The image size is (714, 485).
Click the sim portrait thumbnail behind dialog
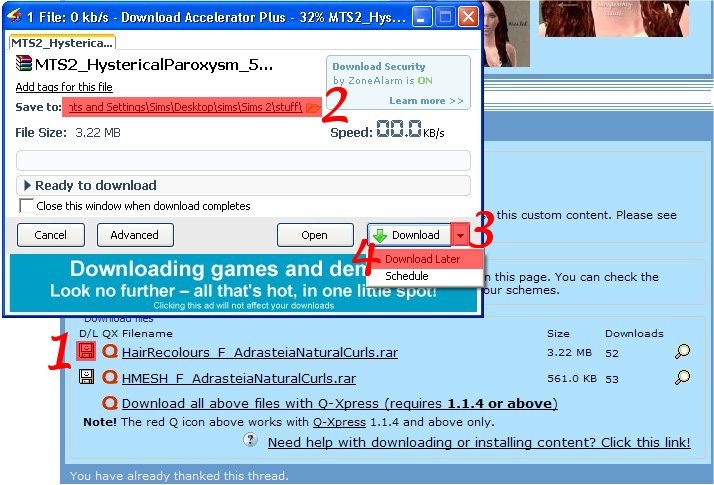(x=506, y=33)
